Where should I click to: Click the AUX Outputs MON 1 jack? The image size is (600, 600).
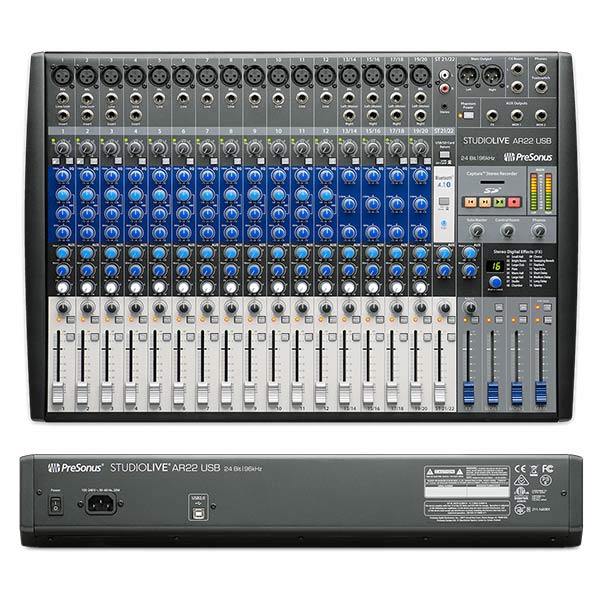click(x=517, y=115)
